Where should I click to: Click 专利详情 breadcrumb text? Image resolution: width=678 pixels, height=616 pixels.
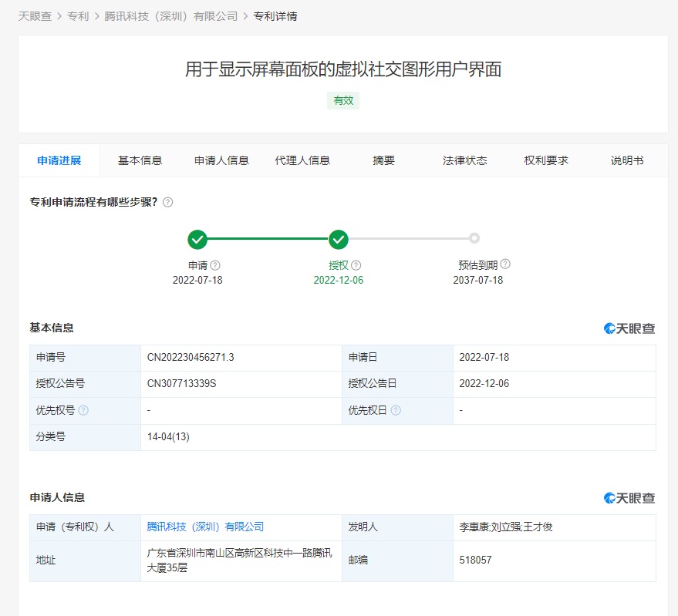(x=275, y=16)
